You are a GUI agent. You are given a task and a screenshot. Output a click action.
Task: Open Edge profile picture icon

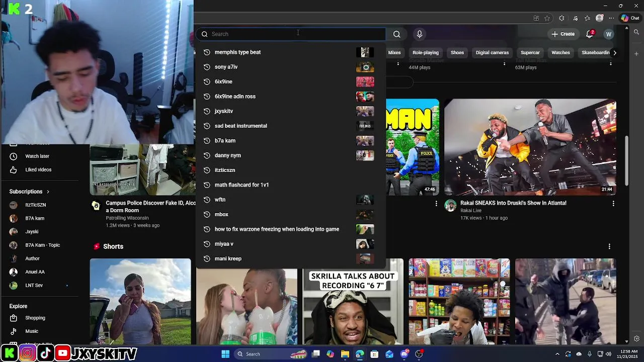click(600, 18)
